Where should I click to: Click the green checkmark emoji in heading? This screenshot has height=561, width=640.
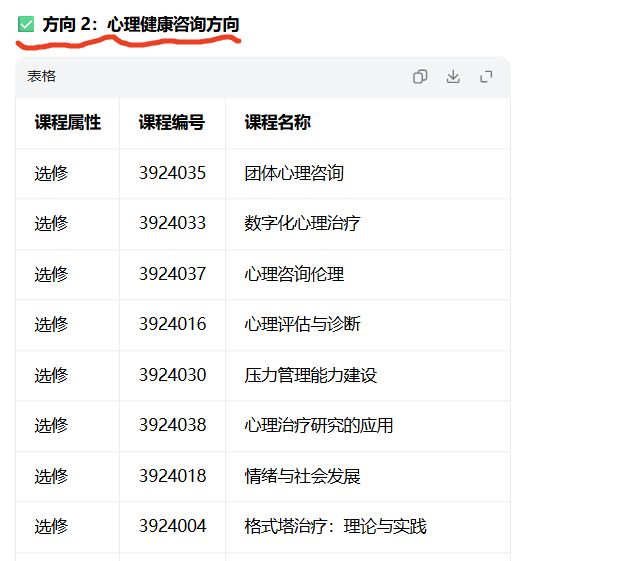26,24
